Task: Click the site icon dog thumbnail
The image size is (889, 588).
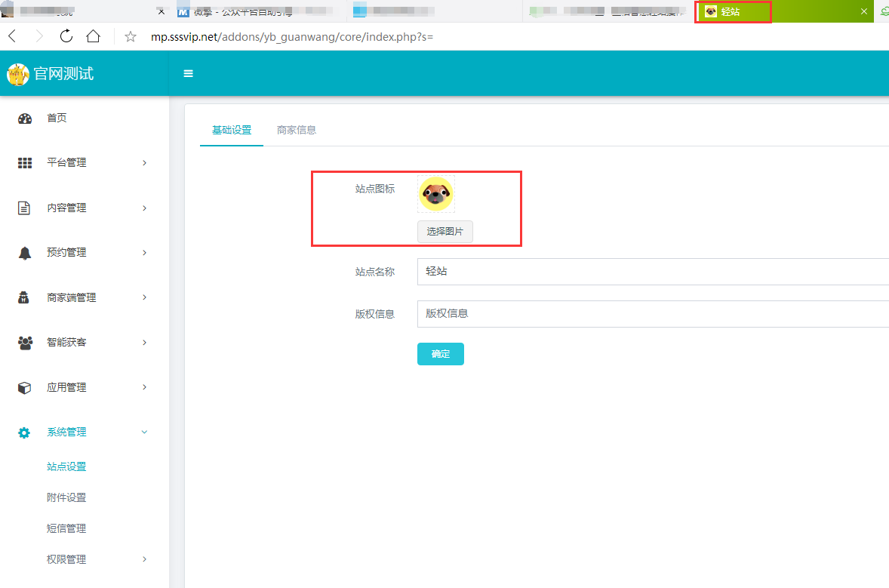Action: [436, 195]
